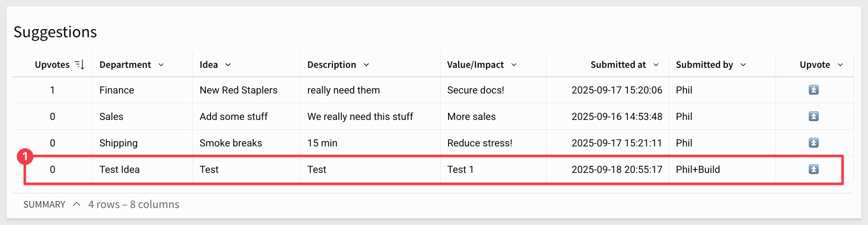Expand the Description column menu
The height and width of the screenshot is (225, 868).
(366, 65)
